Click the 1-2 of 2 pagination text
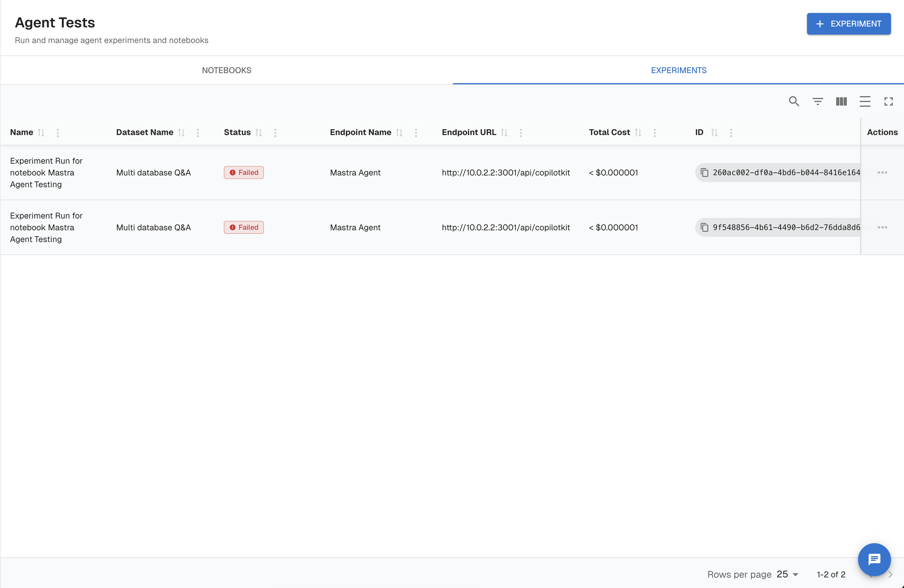Viewport: 904px width, 588px height. coord(831,574)
